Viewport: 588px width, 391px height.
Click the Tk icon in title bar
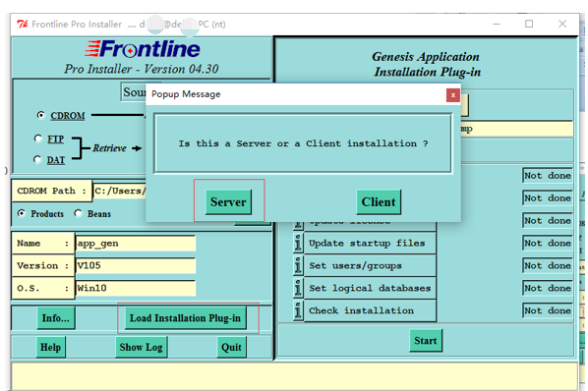coord(23,25)
